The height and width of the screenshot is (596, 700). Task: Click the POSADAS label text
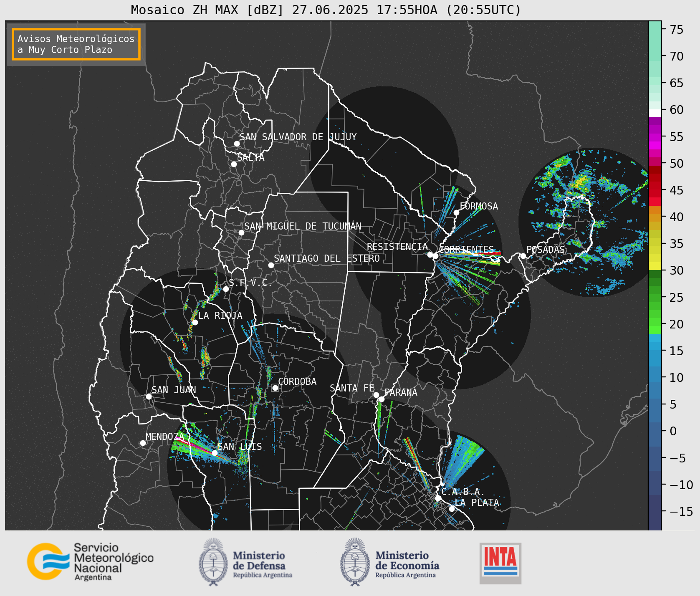tap(545, 250)
